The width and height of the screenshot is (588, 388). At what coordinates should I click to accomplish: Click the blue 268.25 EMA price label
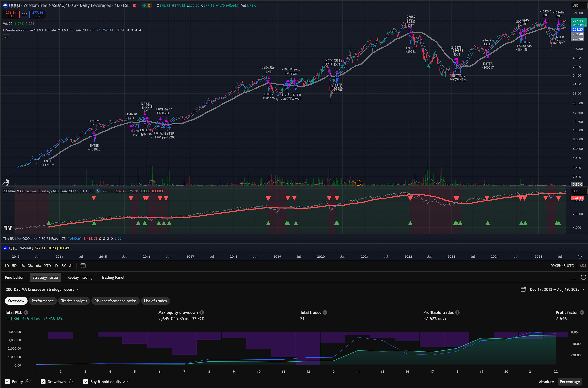pyautogui.click(x=578, y=29)
